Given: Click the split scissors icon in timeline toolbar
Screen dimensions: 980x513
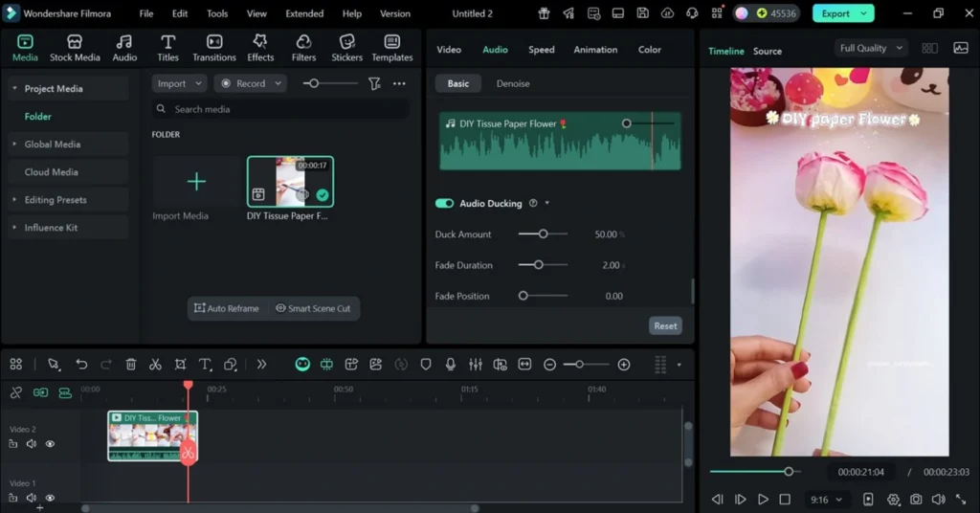Looking at the screenshot, I should tap(155, 365).
